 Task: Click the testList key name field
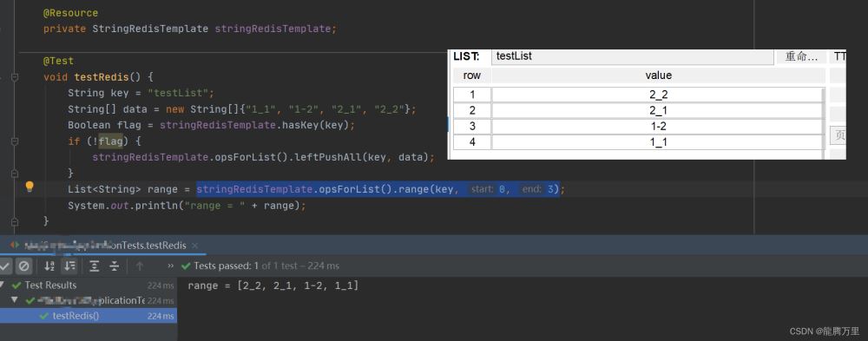632,56
